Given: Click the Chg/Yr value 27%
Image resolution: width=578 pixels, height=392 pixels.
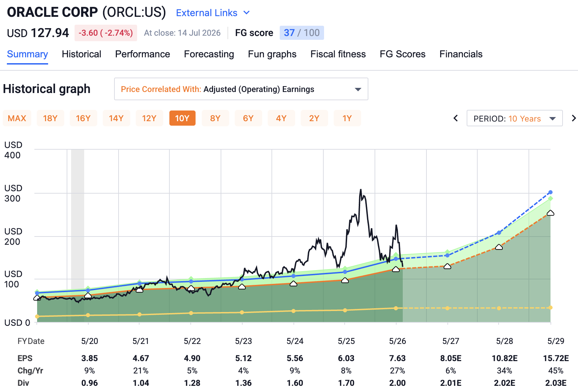Looking at the screenshot, I should point(398,371).
